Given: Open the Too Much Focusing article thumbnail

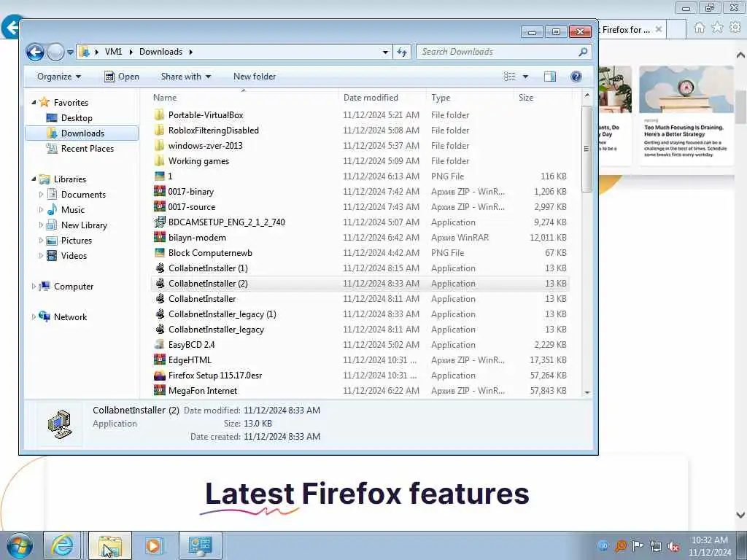Looking at the screenshot, I should (686, 90).
